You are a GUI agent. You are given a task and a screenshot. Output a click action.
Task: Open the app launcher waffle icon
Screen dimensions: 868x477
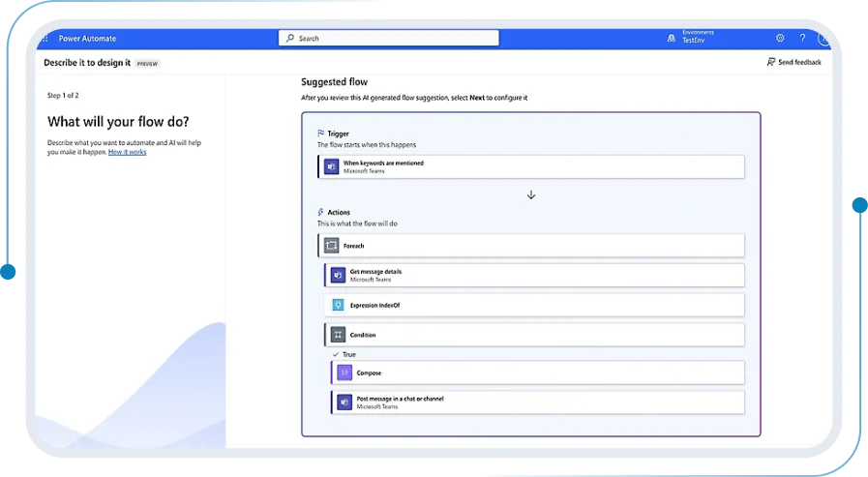(45, 39)
